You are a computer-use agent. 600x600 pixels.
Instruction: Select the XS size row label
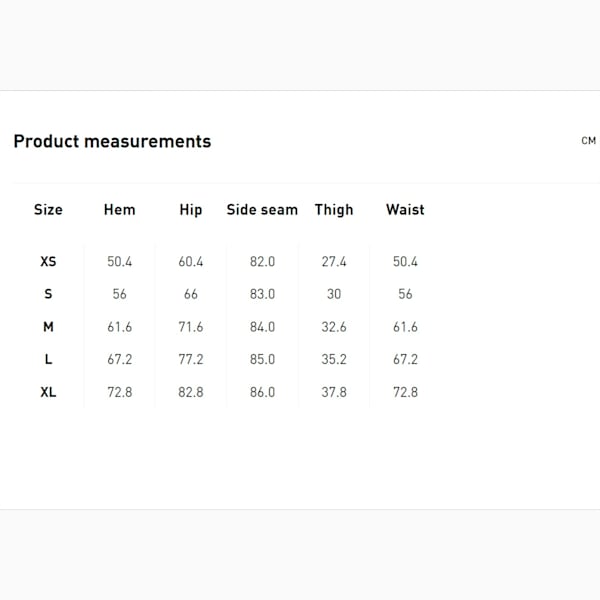pyautogui.click(x=48, y=261)
